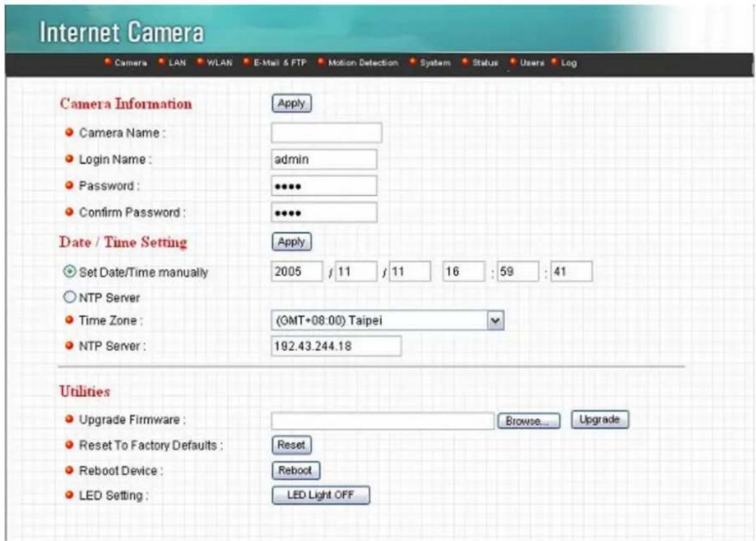
Task: Apply the Camera Information settings
Action: pos(292,103)
